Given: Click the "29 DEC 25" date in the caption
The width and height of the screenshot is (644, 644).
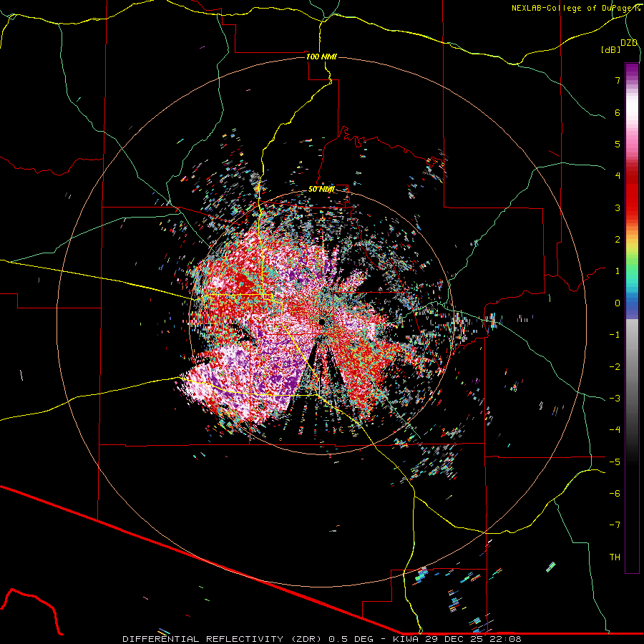Looking at the screenshot, I should pyautogui.click(x=453, y=639).
